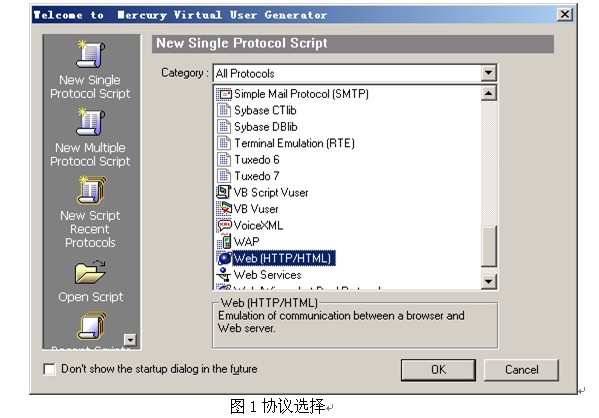Viewport: 599px width, 418px height.
Task: Choose the Web Services protocol icon
Action: [x=224, y=274]
